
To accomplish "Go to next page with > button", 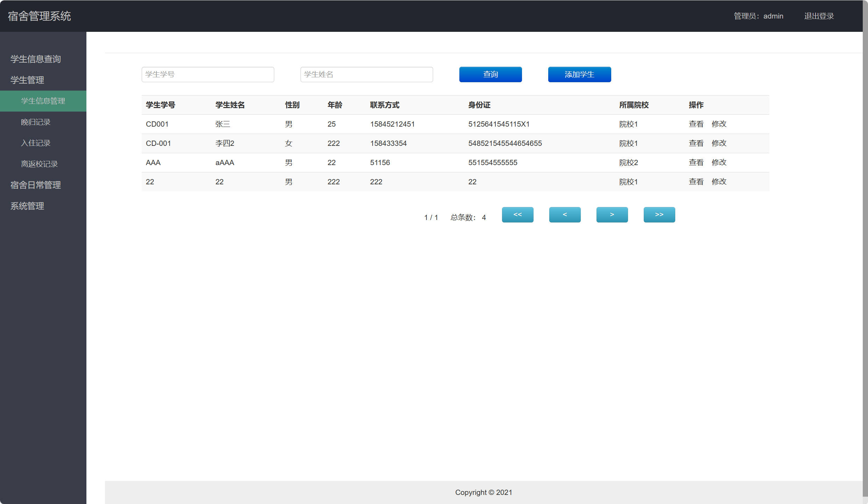I will click(x=612, y=214).
